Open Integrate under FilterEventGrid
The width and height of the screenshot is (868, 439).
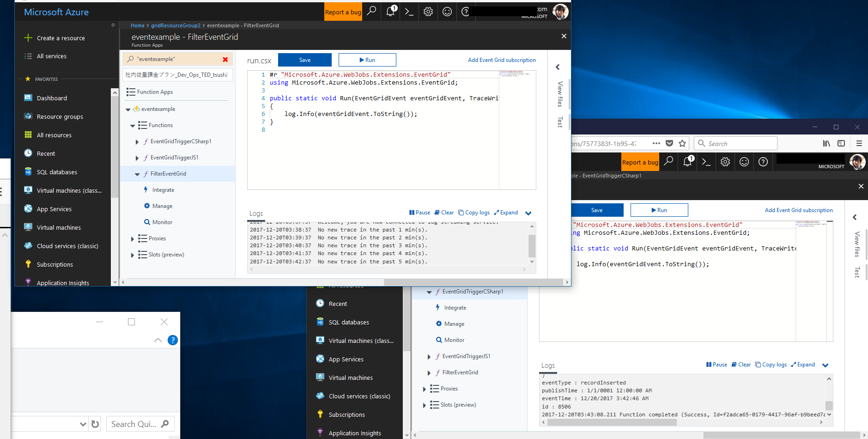click(x=163, y=190)
